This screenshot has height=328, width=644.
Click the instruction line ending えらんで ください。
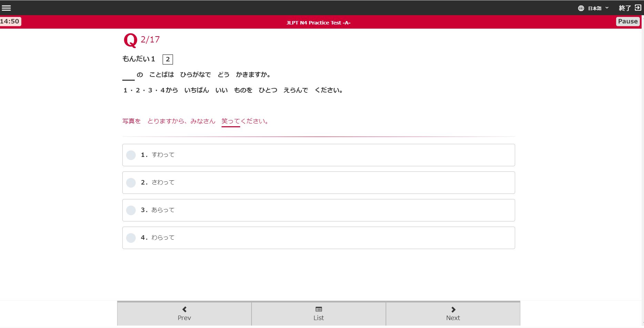tap(233, 90)
